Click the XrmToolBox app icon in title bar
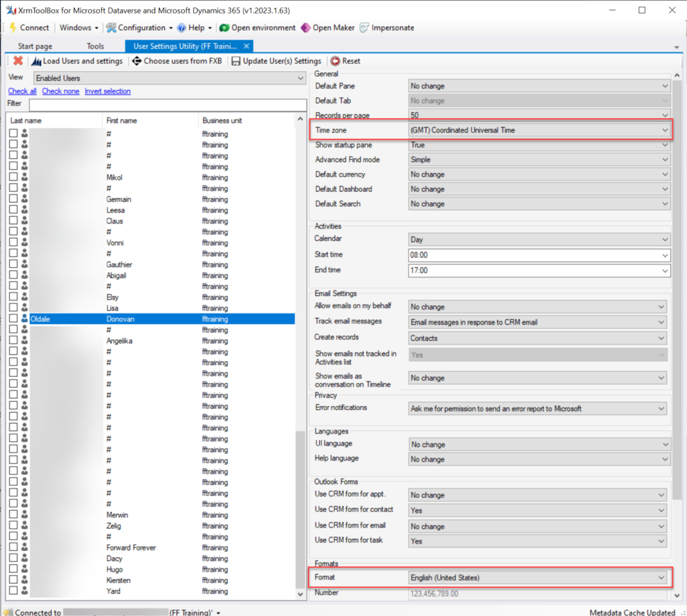Viewport: 687px width, 616px height. [x=11, y=9]
